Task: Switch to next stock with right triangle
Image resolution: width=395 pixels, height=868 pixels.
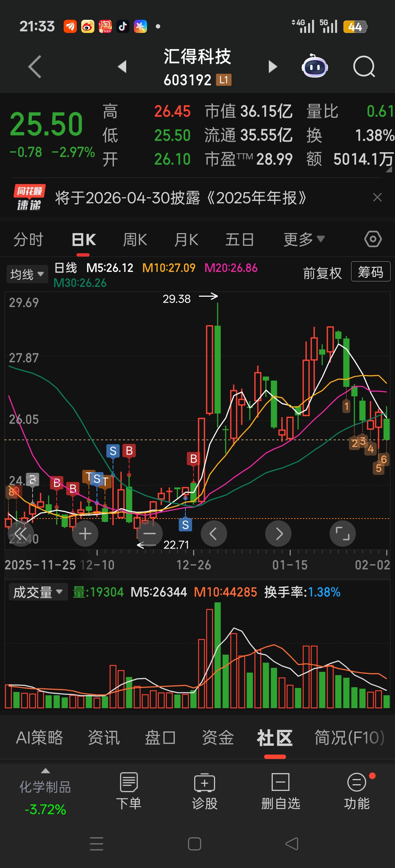Action: (272, 67)
